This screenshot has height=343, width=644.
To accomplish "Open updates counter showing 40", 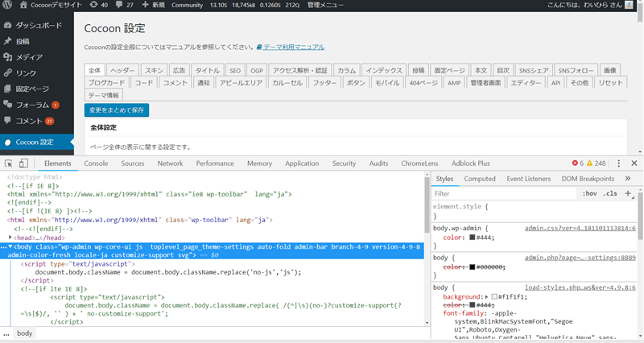I will pyautogui.click(x=98, y=5).
